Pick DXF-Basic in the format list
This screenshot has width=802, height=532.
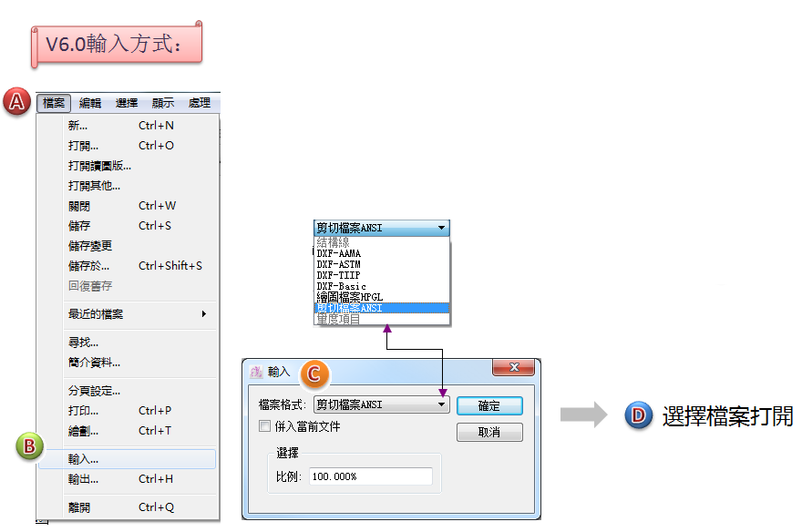point(382,286)
